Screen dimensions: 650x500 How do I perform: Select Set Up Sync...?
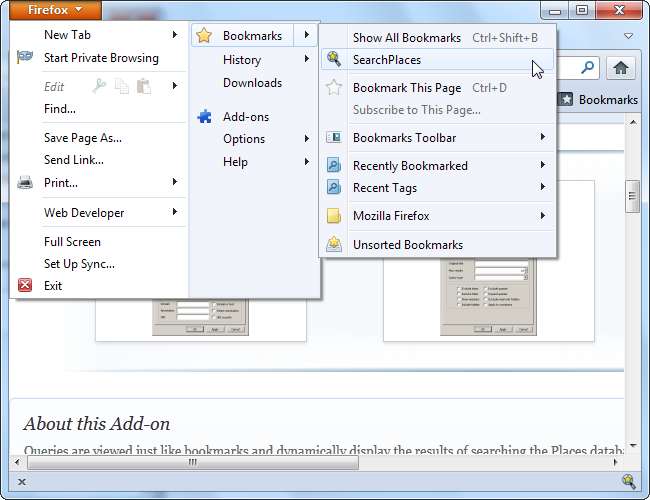(x=79, y=264)
